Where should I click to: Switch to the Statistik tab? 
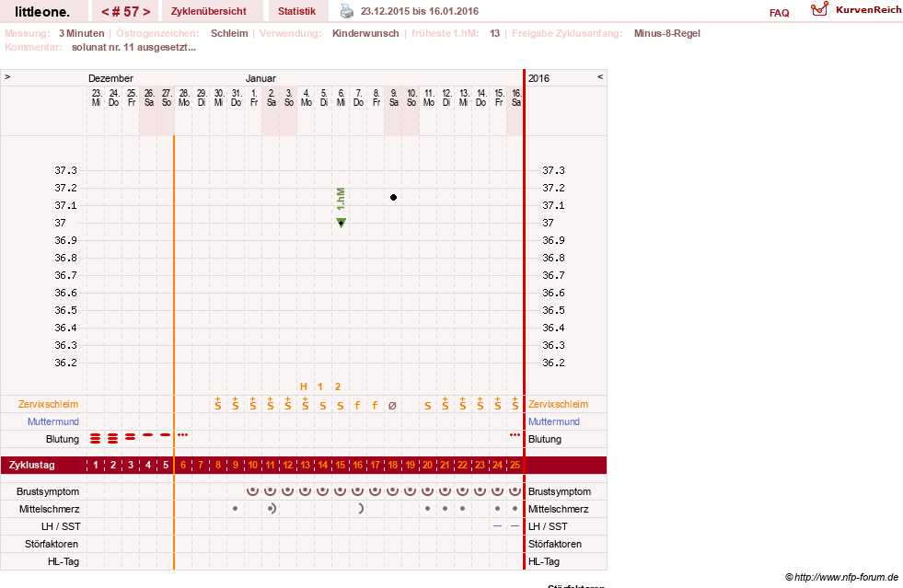(x=296, y=12)
